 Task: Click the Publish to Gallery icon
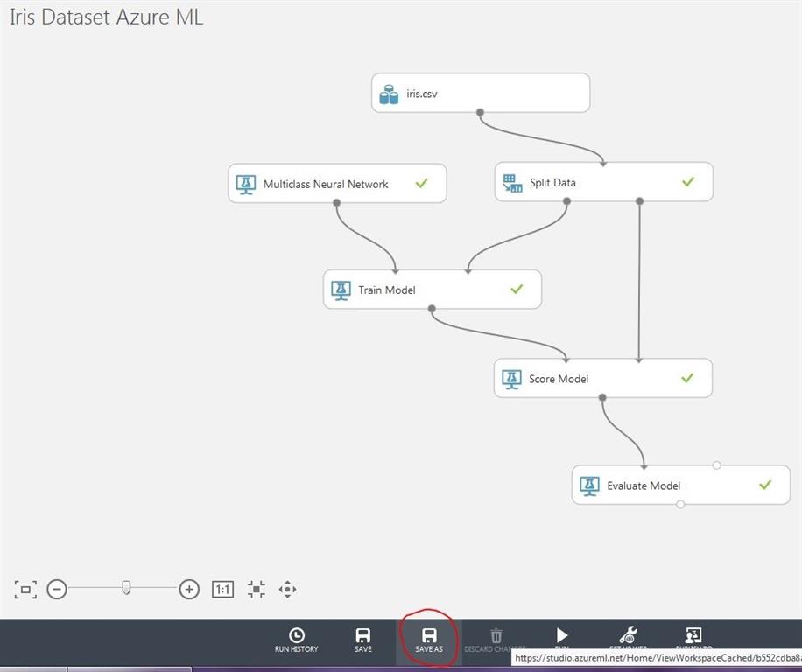coord(693,635)
